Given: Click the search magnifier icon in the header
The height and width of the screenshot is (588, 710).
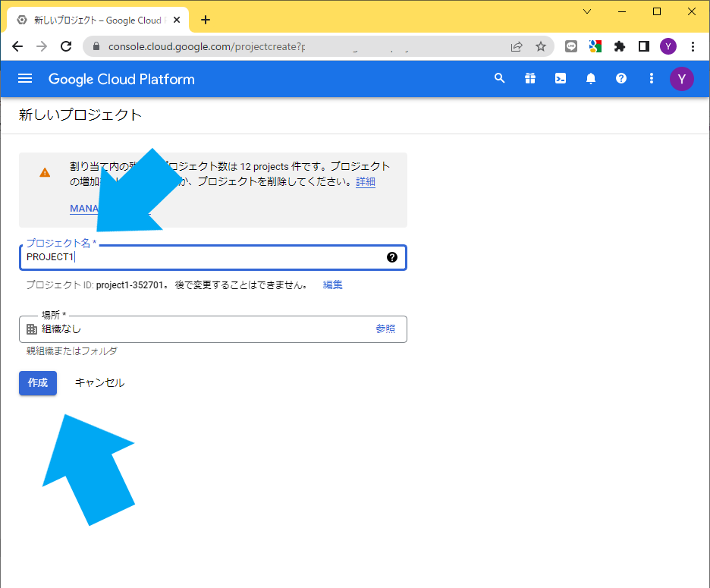Looking at the screenshot, I should click(x=499, y=78).
